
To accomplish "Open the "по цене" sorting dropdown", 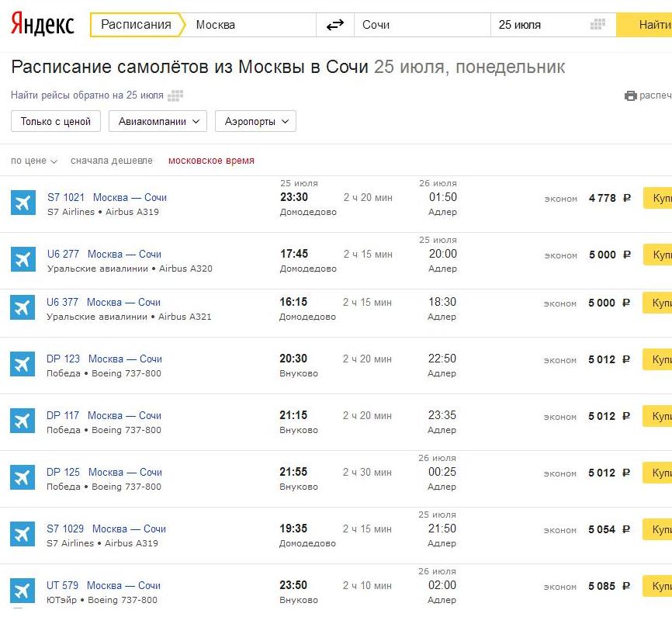I will 34,161.
